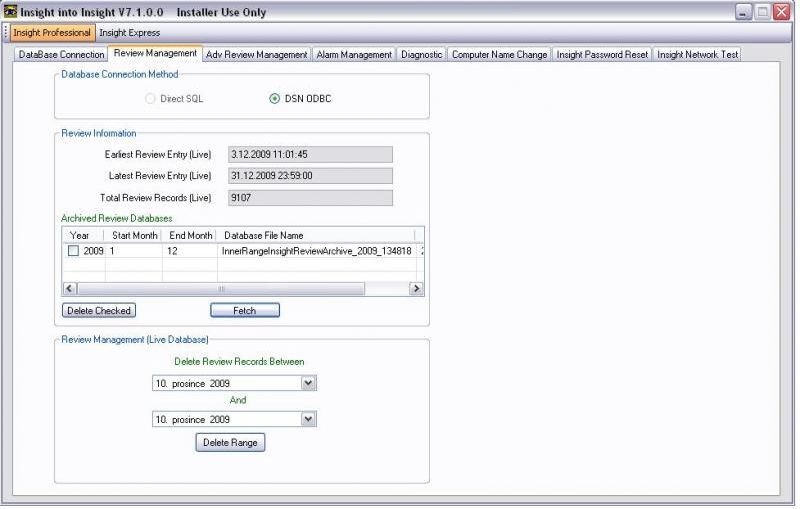Open the start date dropdown arrow
The height and width of the screenshot is (509, 800).
click(x=308, y=383)
